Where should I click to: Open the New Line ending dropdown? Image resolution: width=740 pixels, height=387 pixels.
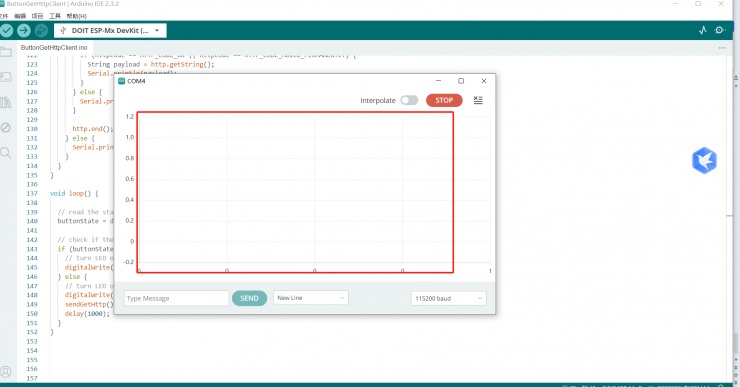311,298
